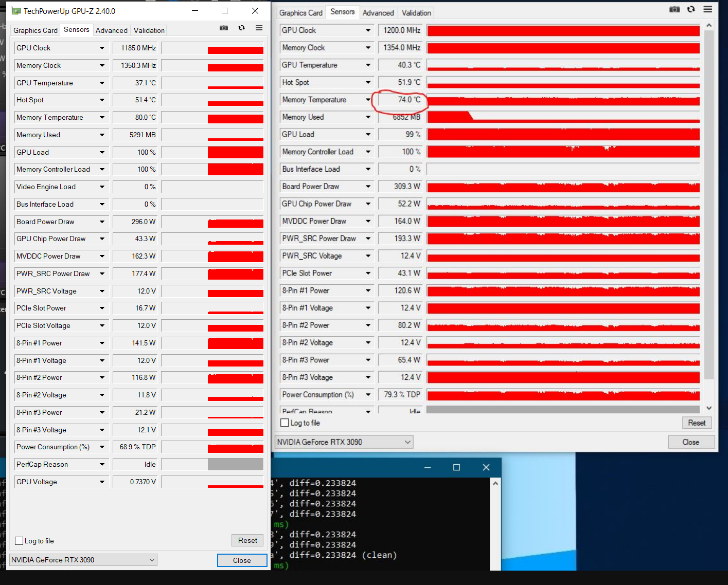The width and height of the screenshot is (728, 585).
Task: Click the Memory Temperature value 80.0 °C
Action: (x=136, y=117)
